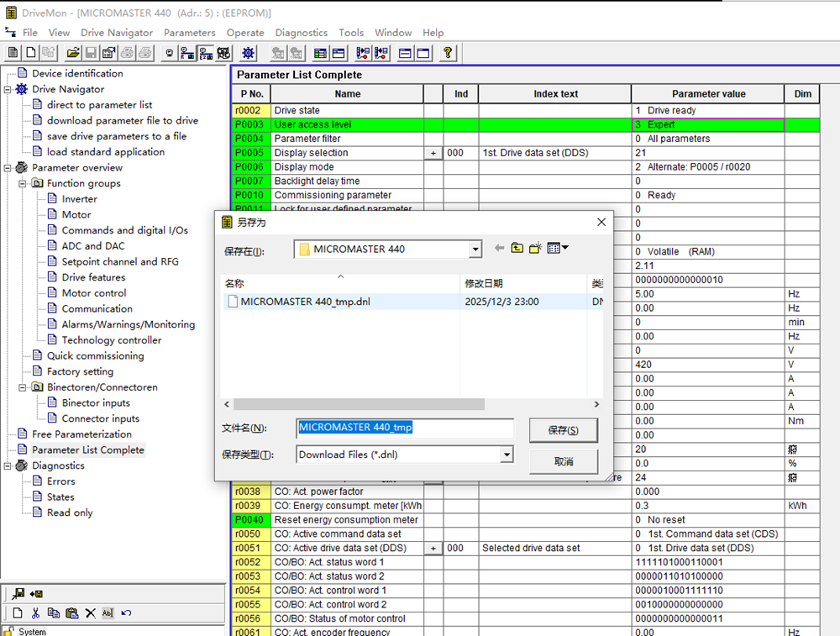Click the 取消 cancel button
Image resolution: width=840 pixels, height=636 pixels.
tap(563, 461)
